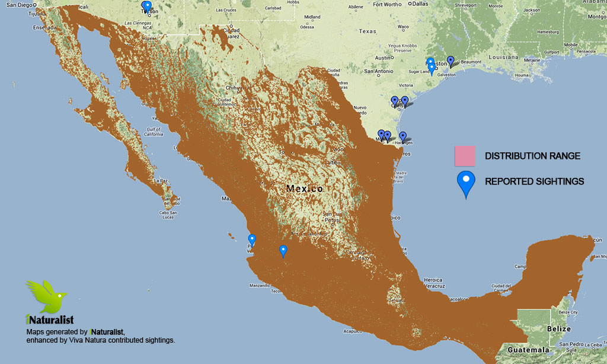Select the lower bright blue pin near Sugar Land
The image size is (607, 364).
pos(432,68)
